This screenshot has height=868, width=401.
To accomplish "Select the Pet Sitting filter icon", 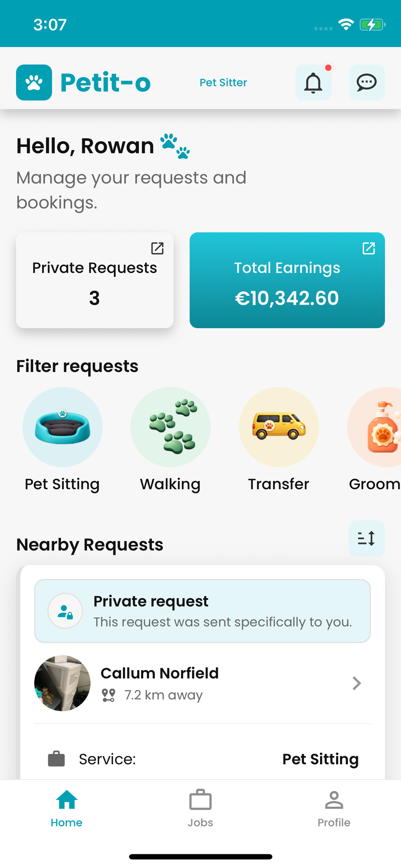I will (x=62, y=427).
